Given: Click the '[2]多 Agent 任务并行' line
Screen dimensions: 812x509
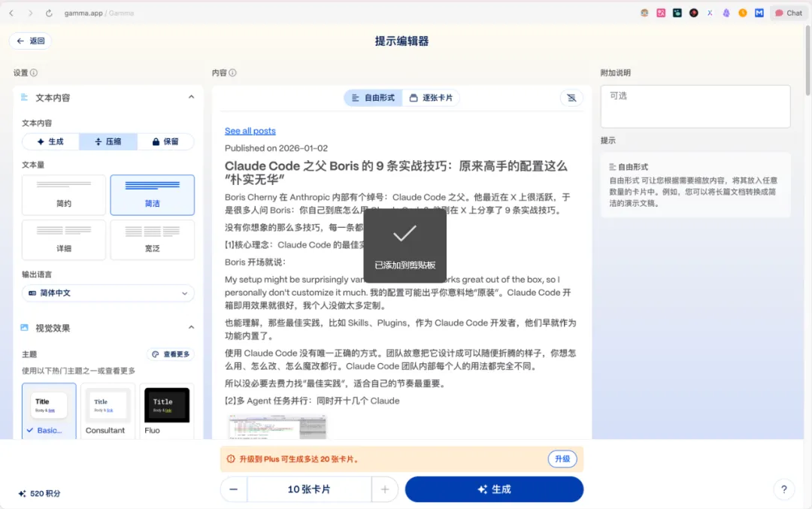Looking at the screenshot, I should click(x=312, y=401).
